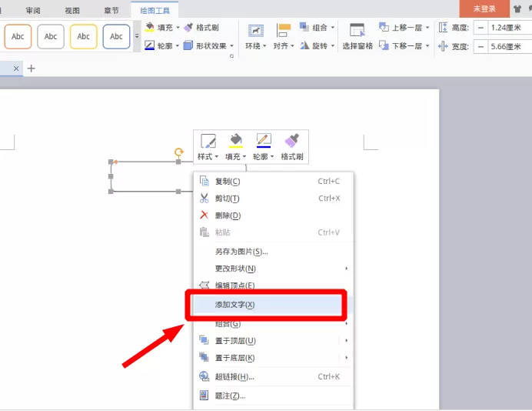The width and height of the screenshot is (532, 411).
Task: Click the Not Logged In (未登录) button
Action: pyautogui.click(x=484, y=8)
